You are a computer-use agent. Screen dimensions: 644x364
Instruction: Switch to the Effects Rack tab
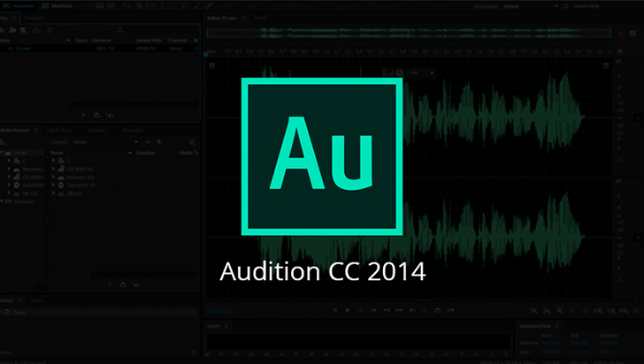click(x=59, y=130)
